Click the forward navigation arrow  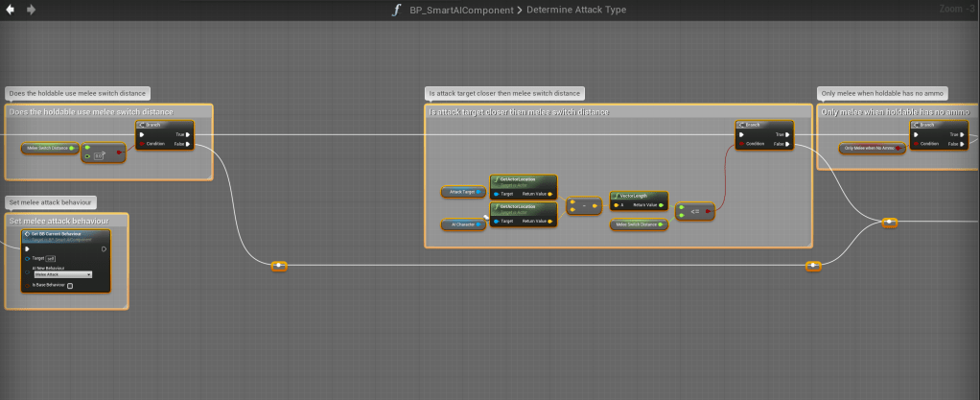31,10
